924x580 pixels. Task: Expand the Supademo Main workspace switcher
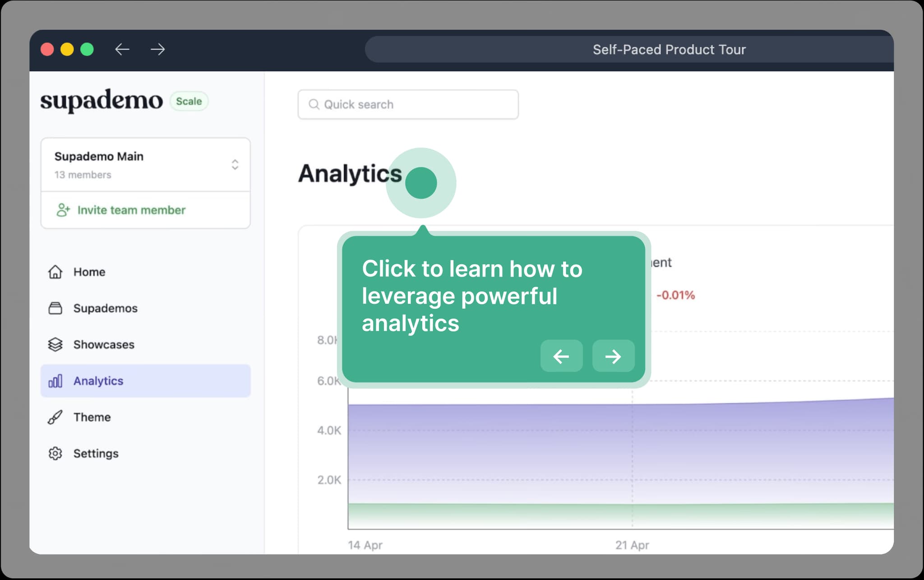pos(235,164)
